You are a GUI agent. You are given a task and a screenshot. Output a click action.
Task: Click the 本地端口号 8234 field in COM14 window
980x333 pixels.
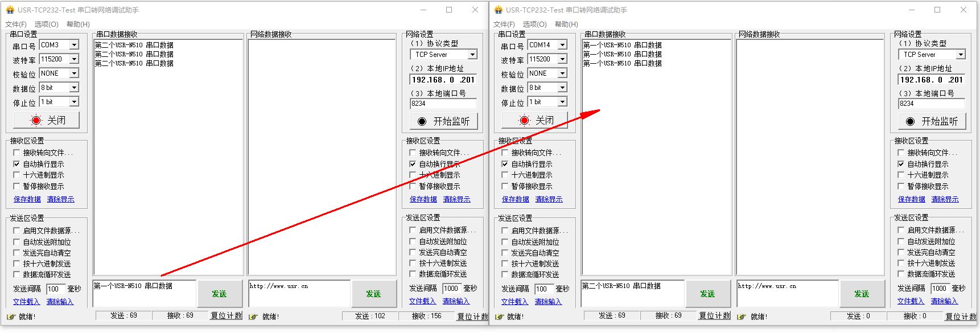point(931,104)
